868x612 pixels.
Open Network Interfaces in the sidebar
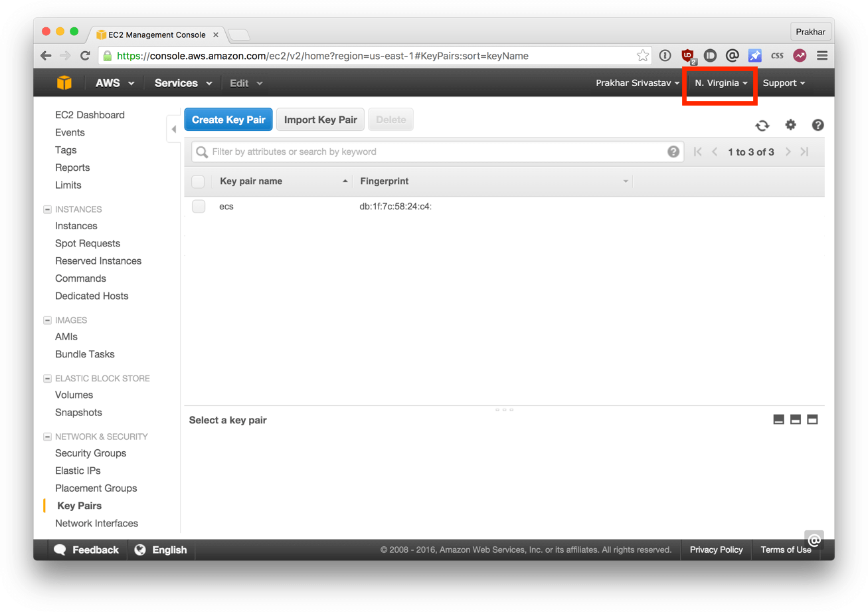click(x=96, y=523)
